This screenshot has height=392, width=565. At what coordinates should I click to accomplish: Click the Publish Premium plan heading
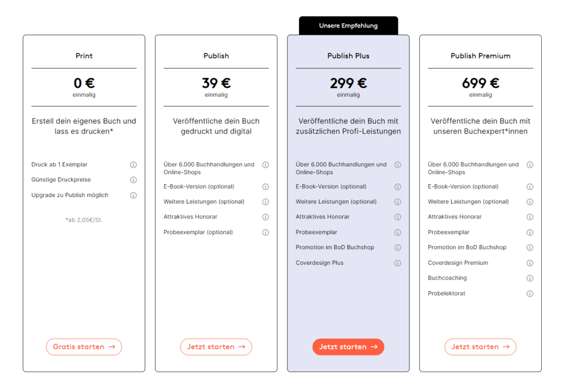[481, 56]
